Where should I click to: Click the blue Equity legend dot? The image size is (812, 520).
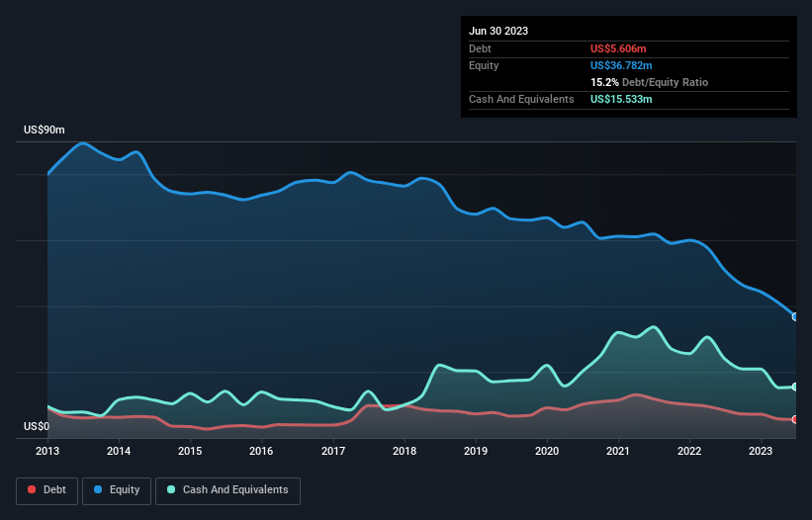tap(98, 489)
